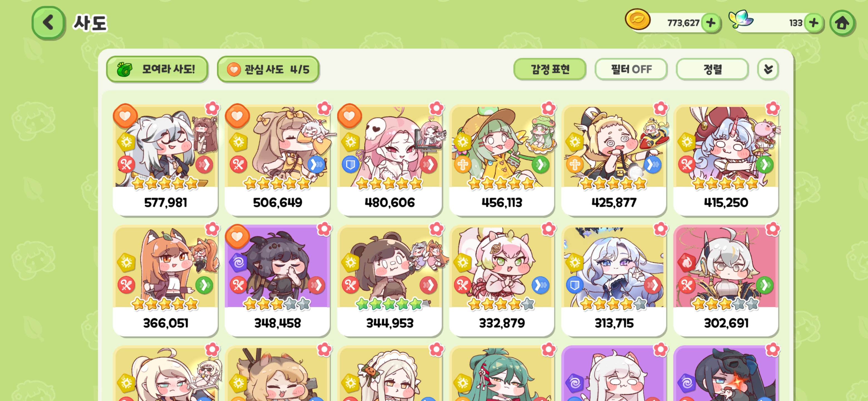This screenshot has width=868, height=401.
Task: Tap the gold coin currency icon
Action: tap(638, 19)
